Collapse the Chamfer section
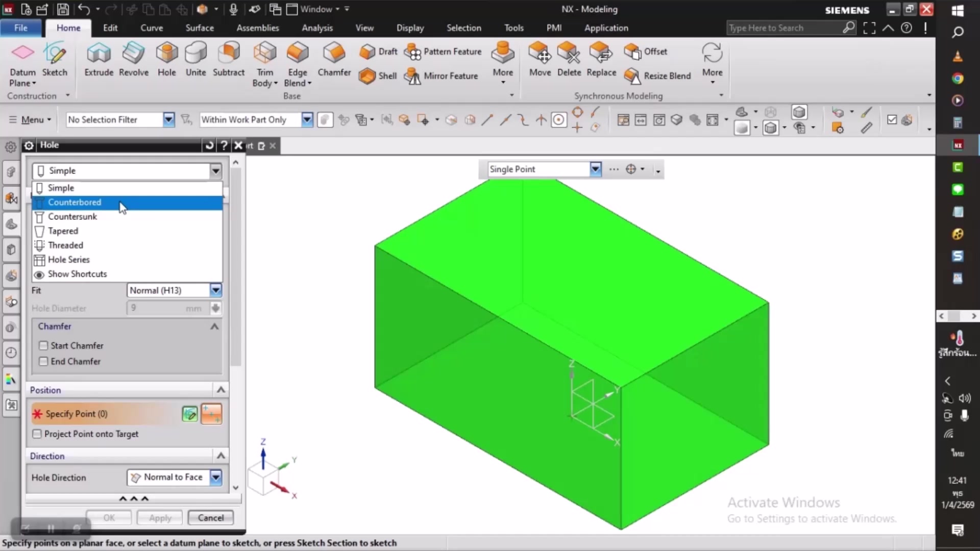The width and height of the screenshot is (980, 551). pyautogui.click(x=214, y=327)
